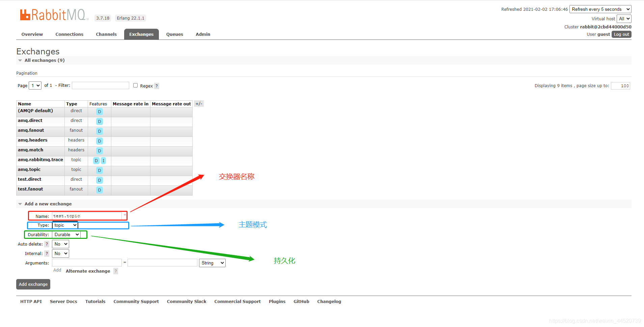Click the Log out button
Image resolution: width=644 pixels, height=327 pixels.
pos(621,34)
